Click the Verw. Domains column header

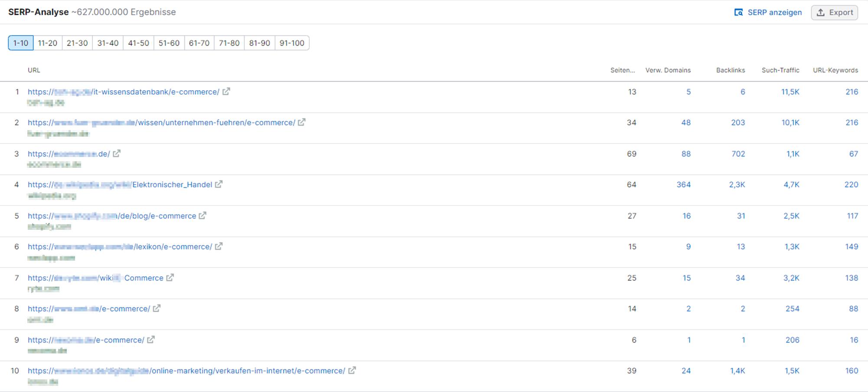tap(668, 70)
